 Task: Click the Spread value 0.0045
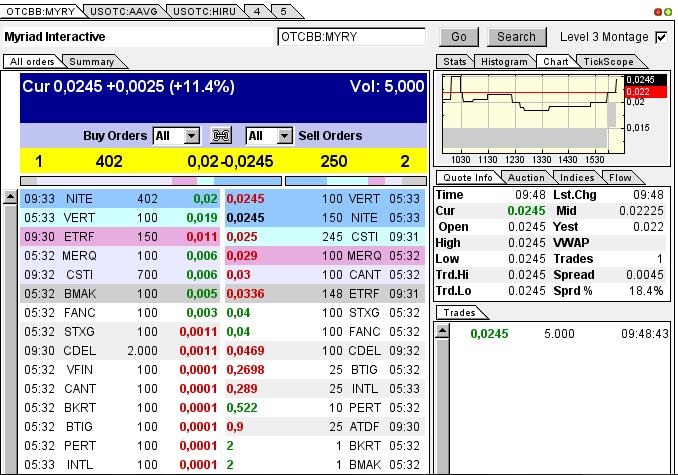(x=645, y=275)
